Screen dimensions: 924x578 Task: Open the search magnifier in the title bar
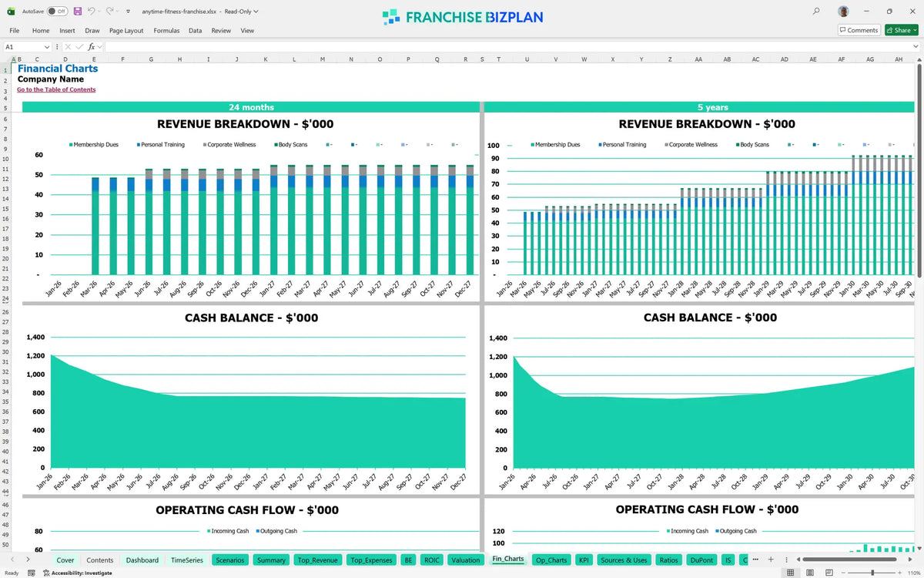(x=816, y=12)
